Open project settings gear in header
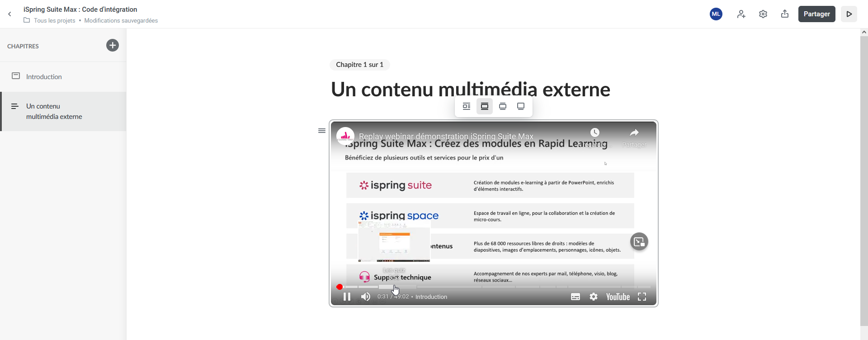The width and height of the screenshot is (868, 340). (x=763, y=14)
